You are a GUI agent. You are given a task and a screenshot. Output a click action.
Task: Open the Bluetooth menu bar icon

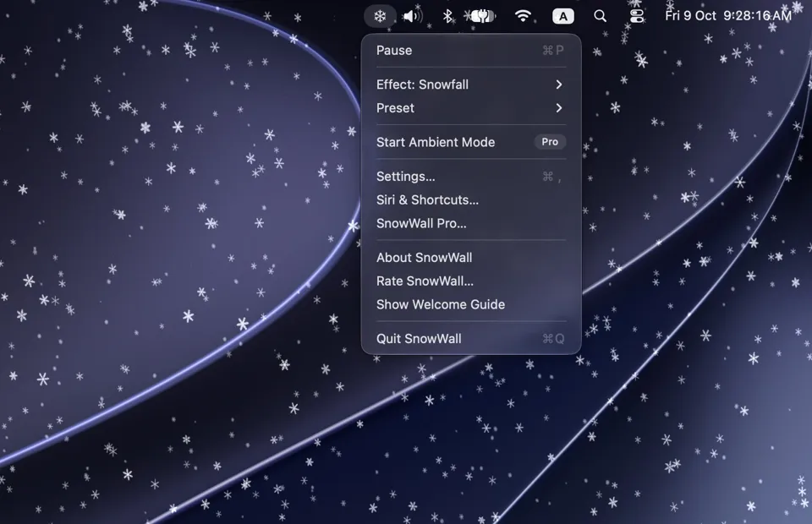pyautogui.click(x=447, y=16)
